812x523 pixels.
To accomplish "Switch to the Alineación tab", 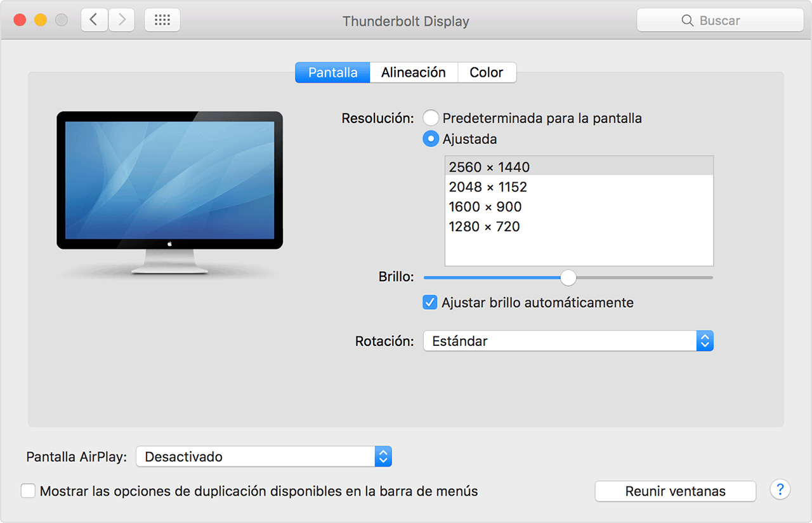I will click(414, 72).
